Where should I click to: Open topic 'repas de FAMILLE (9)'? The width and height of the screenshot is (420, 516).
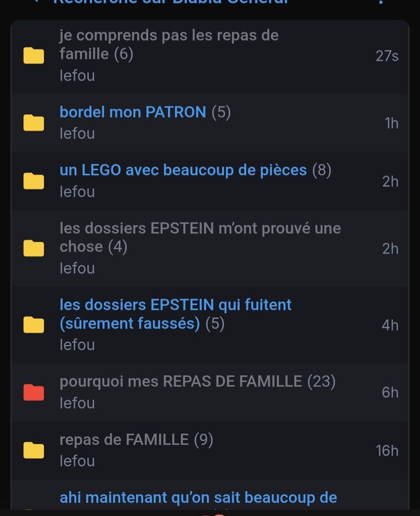(x=124, y=440)
